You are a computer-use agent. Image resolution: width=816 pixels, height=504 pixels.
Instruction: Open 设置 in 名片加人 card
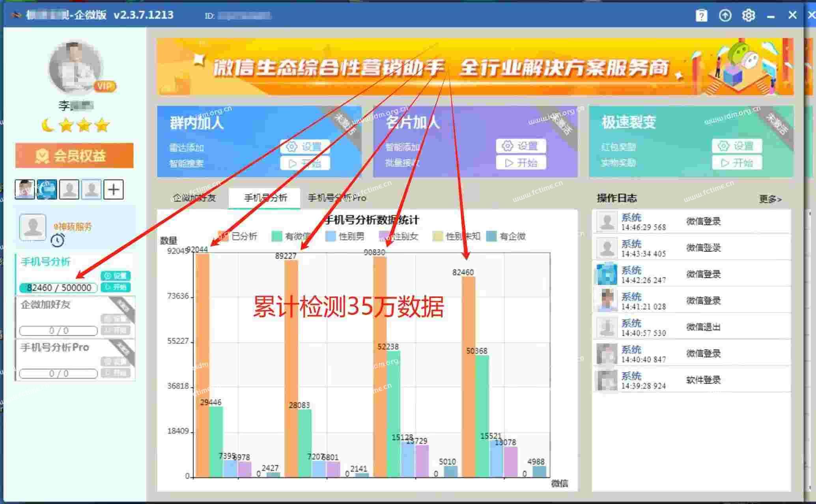521,146
